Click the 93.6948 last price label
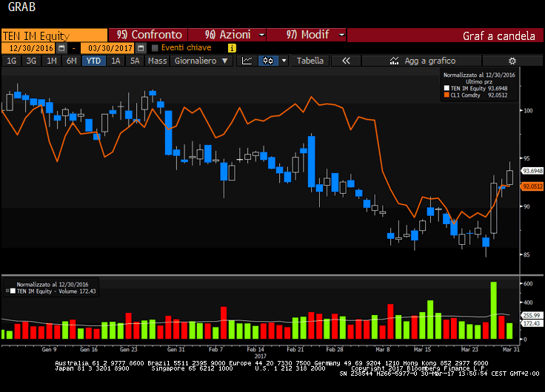Viewport: 545px width, 392px height. click(x=532, y=171)
